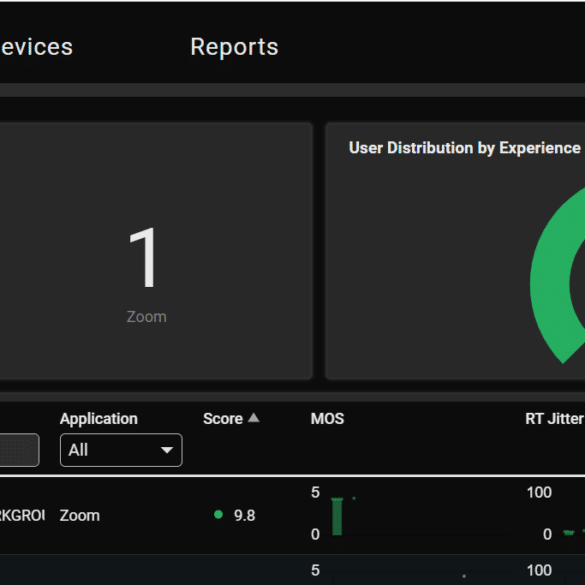Open the Application filter dropdown set to All
585x585 pixels.
point(121,450)
